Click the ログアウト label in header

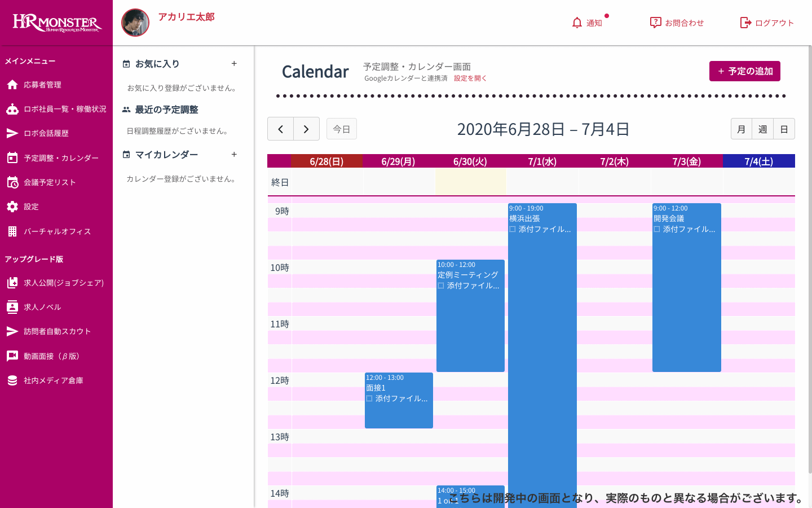pos(775,23)
